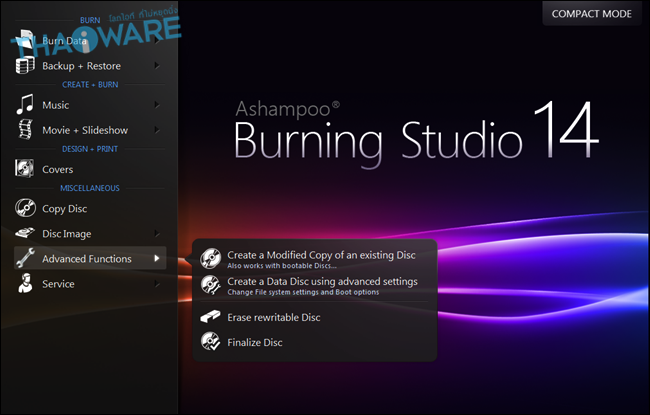Click the Advanced Functions submenu arrow

point(157,259)
